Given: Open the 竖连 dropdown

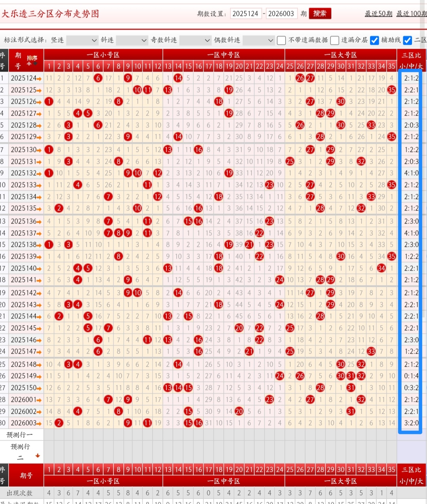Looking at the screenshot, I should [82, 40].
